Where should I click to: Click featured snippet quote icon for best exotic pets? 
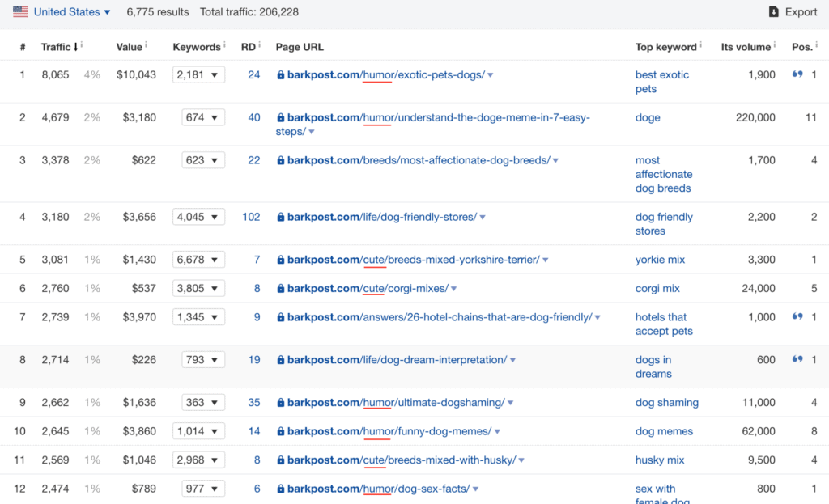click(x=797, y=74)
